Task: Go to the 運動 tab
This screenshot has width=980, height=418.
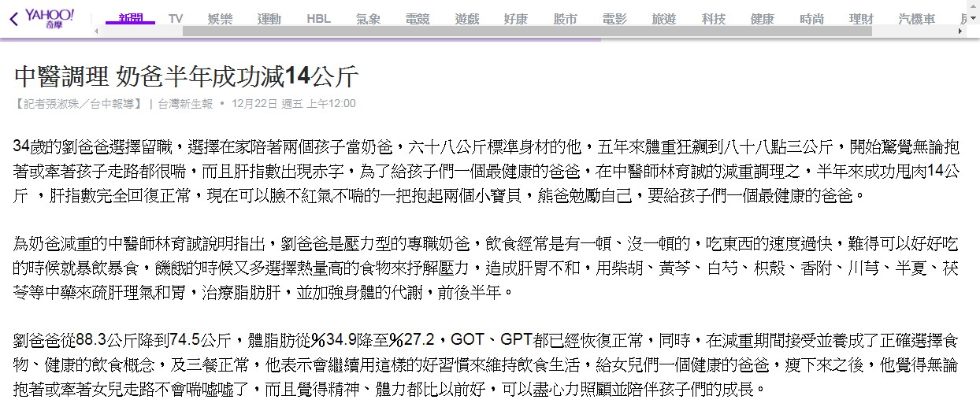Action: point(269,19)
